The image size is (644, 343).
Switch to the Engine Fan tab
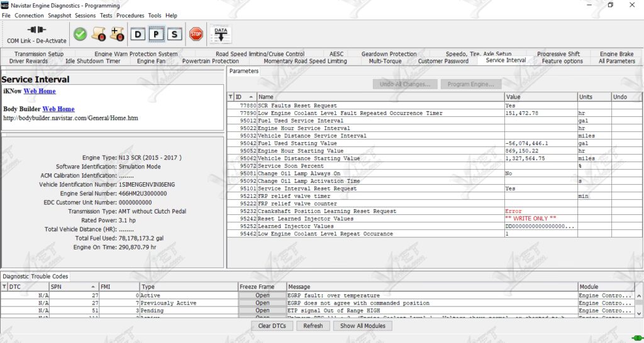point(151,61)
